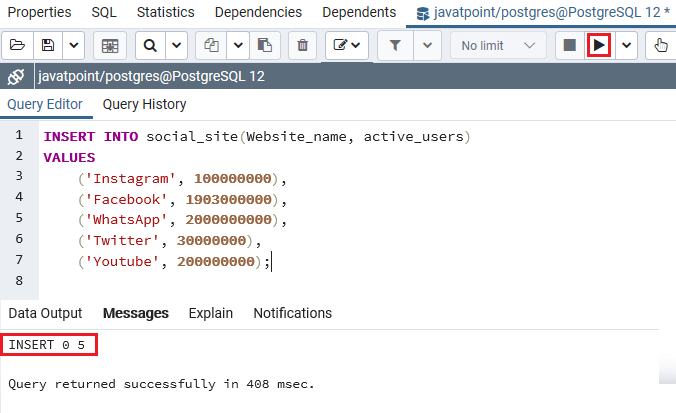The height and width of the screenshot is (413, 676).
Task: Select the javatpoint/postgres@PostgreSQL 12 query tool tab
Action: point(542,13)
